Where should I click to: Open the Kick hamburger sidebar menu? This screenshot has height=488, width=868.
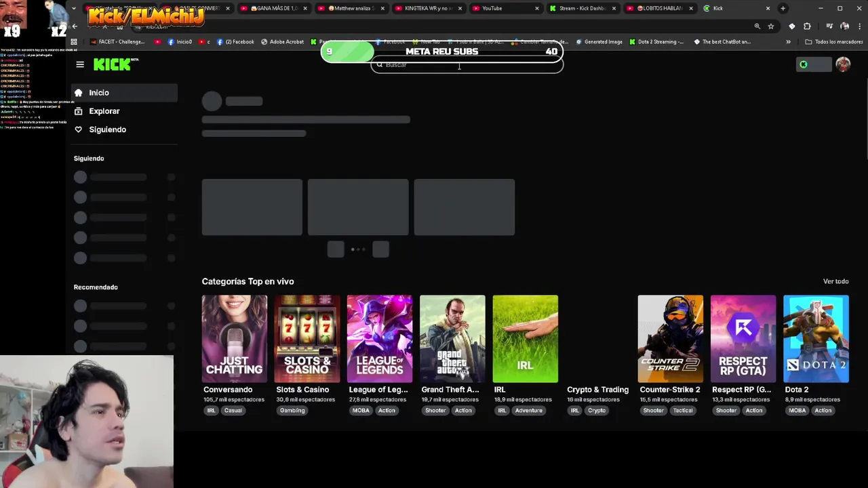[x=80, y=64]
